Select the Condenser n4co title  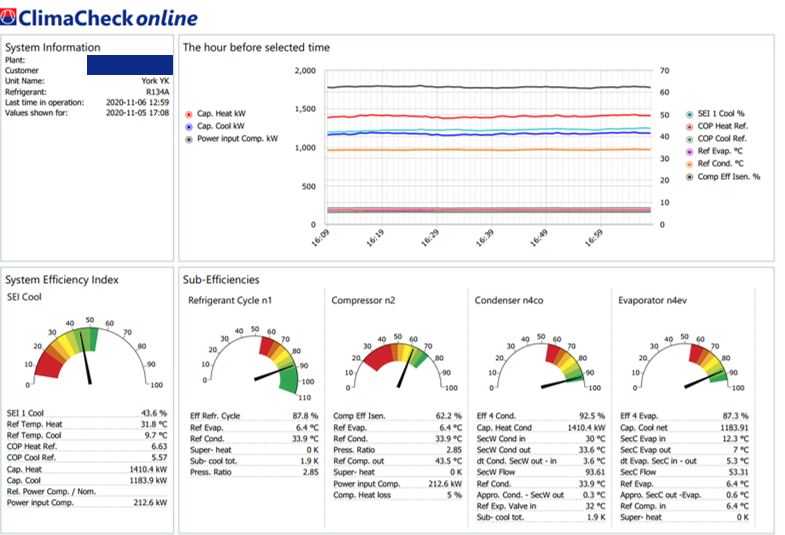(x=509, y=300)
